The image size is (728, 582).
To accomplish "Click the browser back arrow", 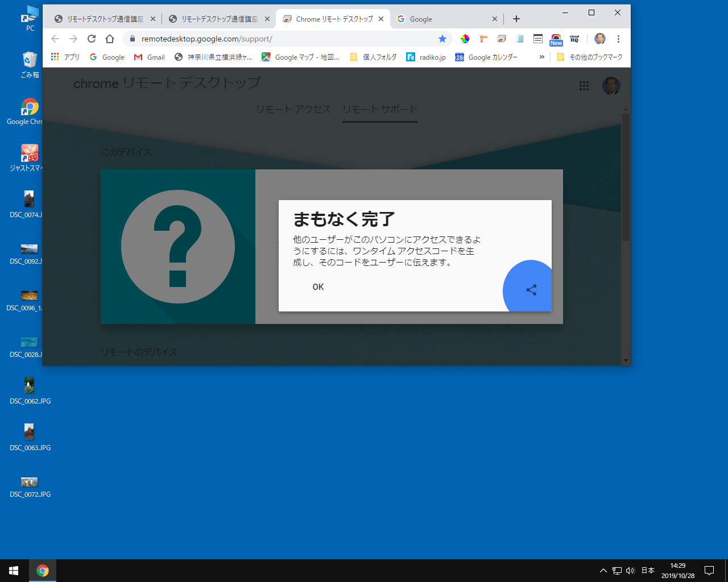I will pos(55,39).
